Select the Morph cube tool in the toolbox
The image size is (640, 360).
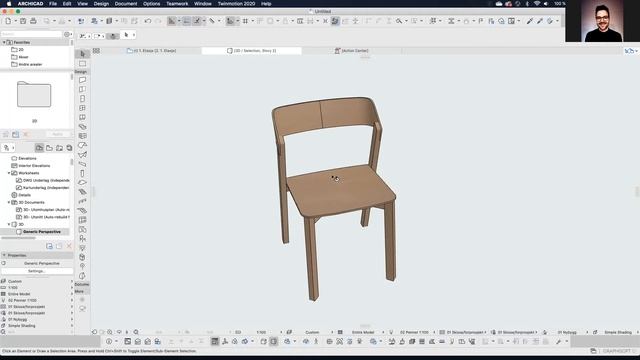(82, 257)
